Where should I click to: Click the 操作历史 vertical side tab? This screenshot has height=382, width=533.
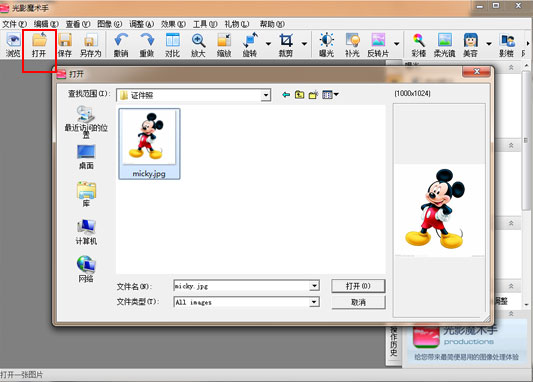394,341
